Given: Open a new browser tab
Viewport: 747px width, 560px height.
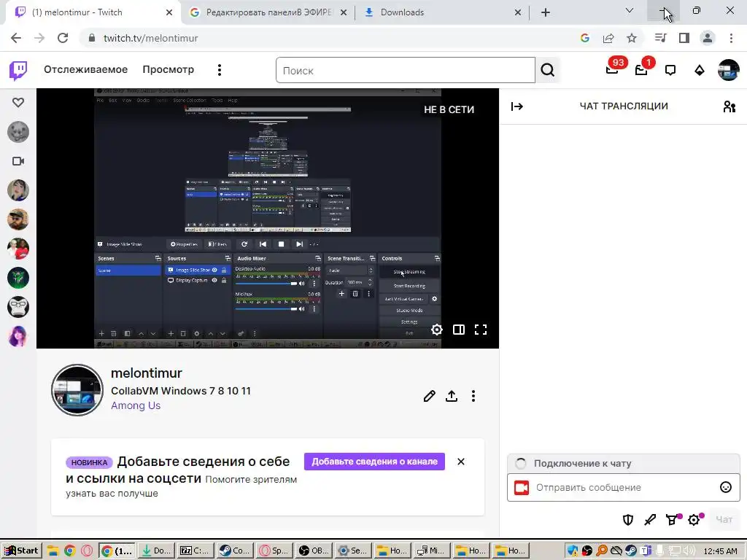Looking at the screenshot, I should [546, 12].
